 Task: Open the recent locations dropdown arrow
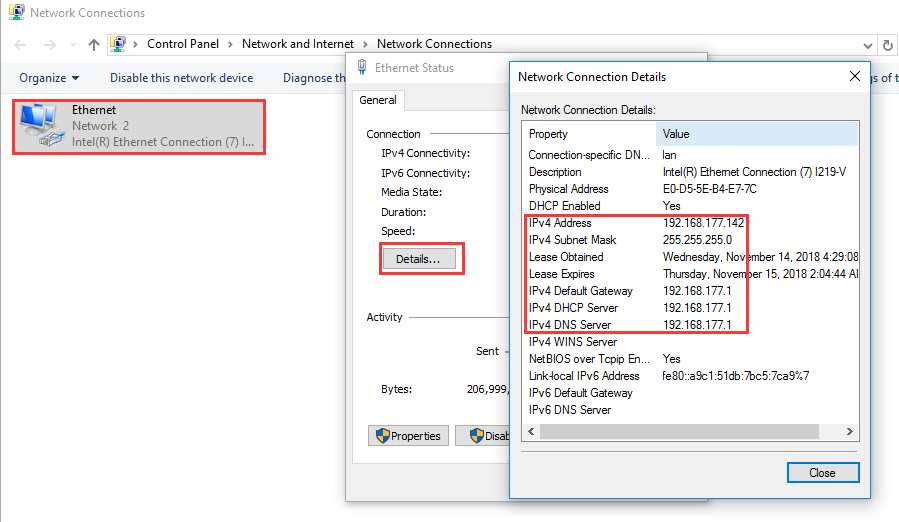pyautogui.click(x=73, y=45)
